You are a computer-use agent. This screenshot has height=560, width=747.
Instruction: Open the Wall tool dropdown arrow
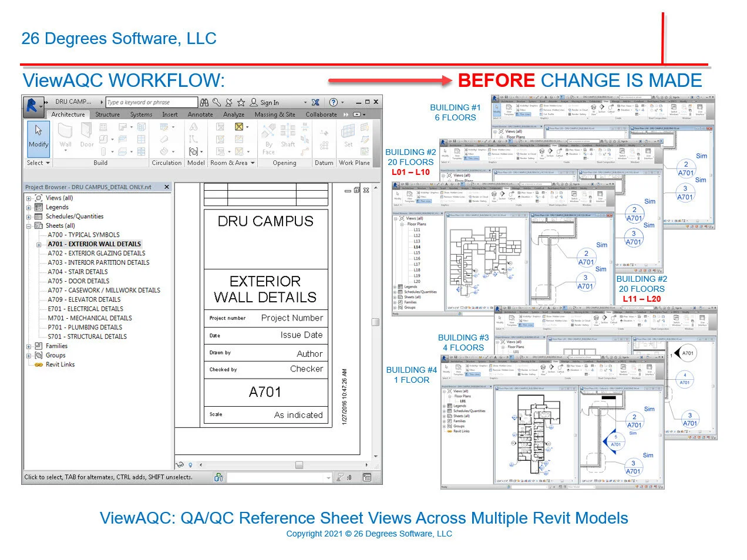65,151
